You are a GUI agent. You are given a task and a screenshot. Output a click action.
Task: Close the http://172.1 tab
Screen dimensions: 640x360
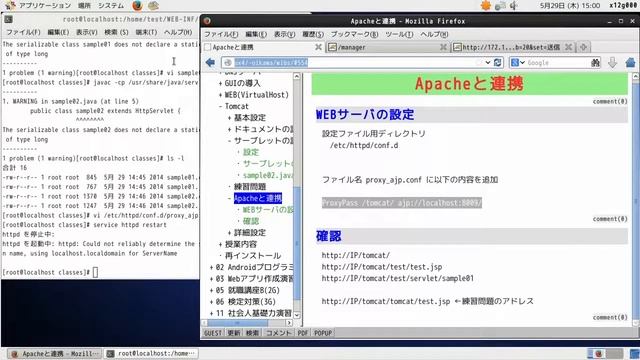click(x=569, y=47)
